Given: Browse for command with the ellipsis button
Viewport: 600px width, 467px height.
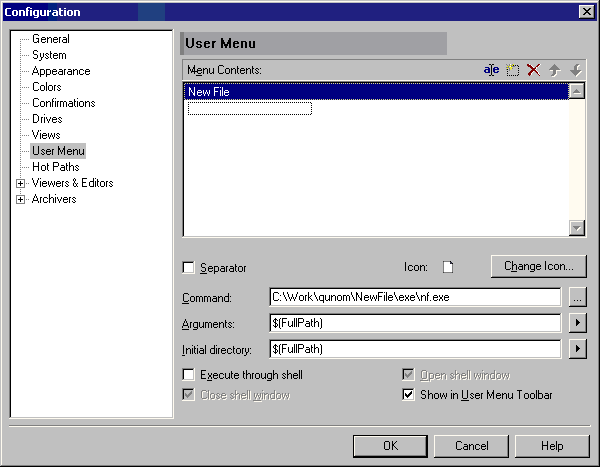Looking at the screenshot, I should [577, 297].
